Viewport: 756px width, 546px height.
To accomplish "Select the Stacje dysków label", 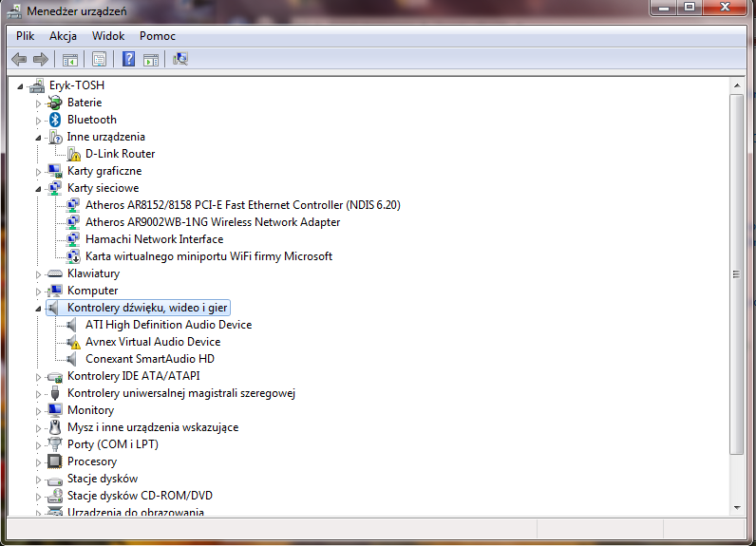I will [103, 479].
